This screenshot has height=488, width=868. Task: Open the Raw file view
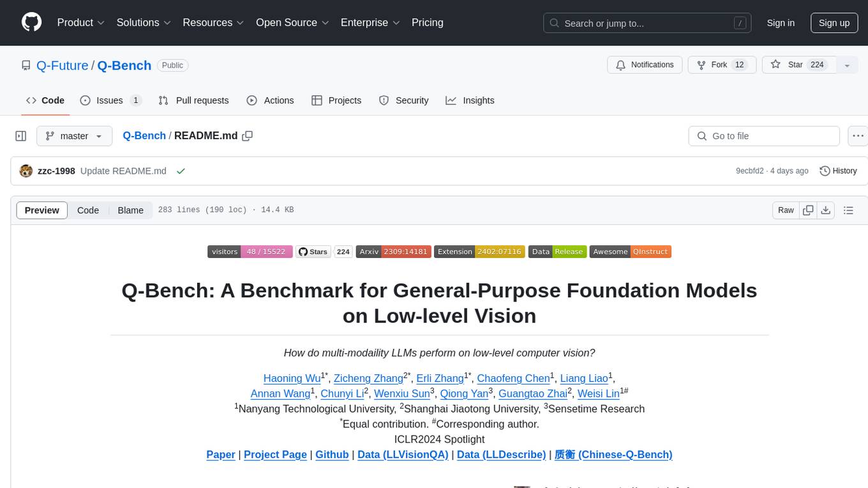[x=786, y=210]
